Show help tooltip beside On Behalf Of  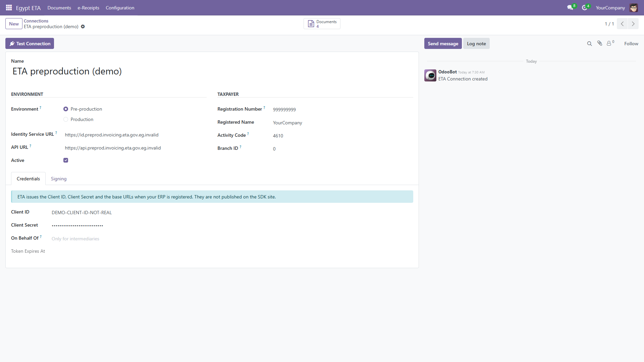tap(41, 237)
